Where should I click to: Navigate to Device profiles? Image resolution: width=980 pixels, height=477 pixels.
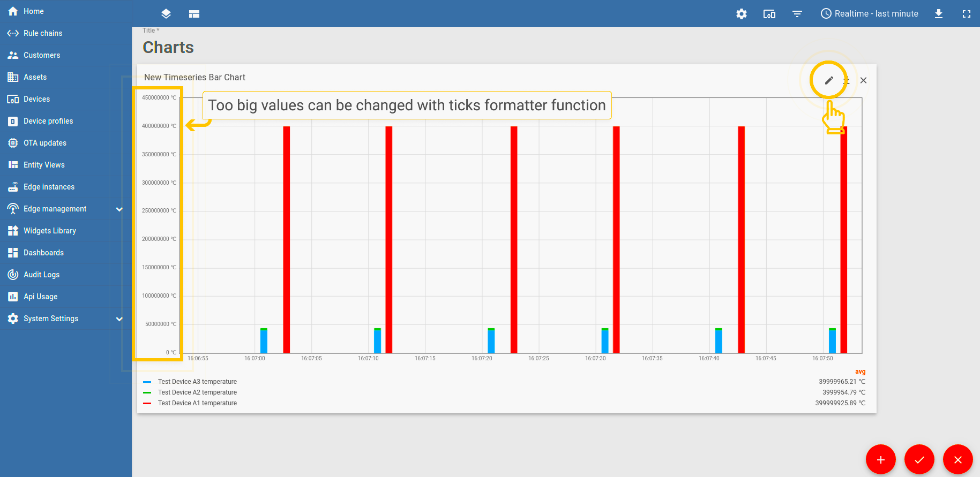(48, 121)
